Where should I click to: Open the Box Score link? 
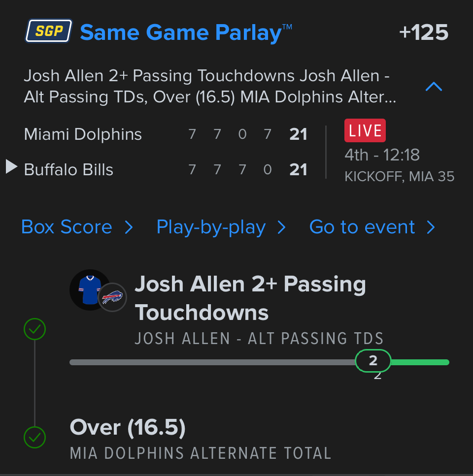point(67,227)
